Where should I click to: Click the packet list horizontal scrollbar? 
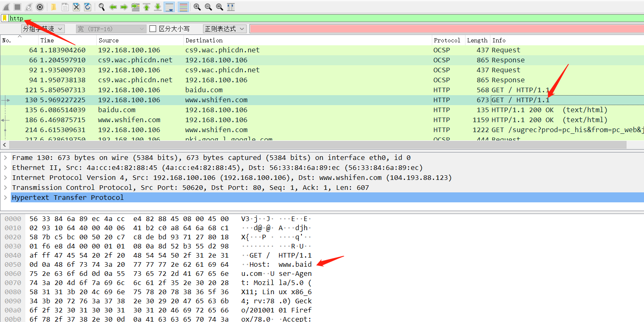(x=318, y=145)
